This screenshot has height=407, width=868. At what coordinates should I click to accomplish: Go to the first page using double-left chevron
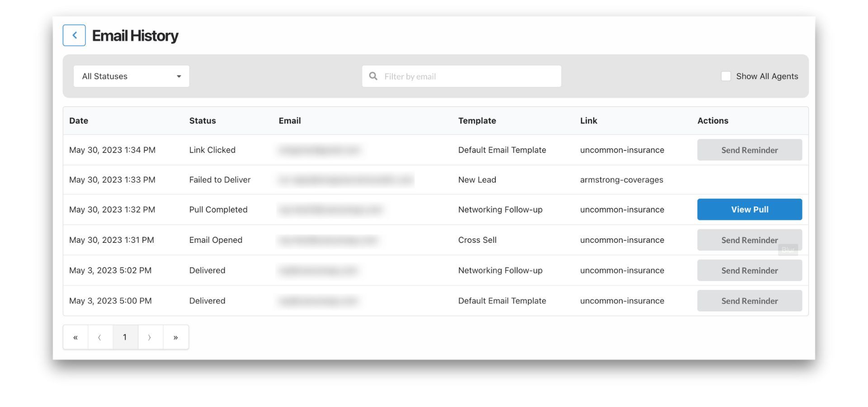click(x=75, y=336)
